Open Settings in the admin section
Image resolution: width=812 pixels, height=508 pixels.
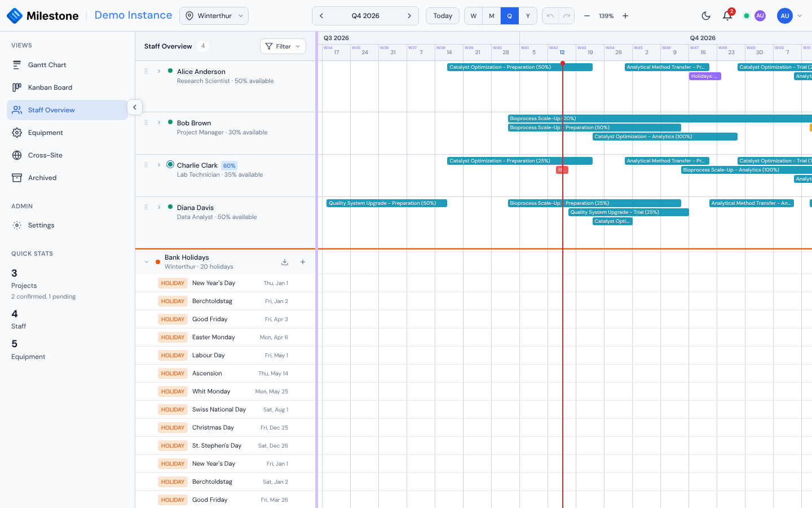[68, 225]
